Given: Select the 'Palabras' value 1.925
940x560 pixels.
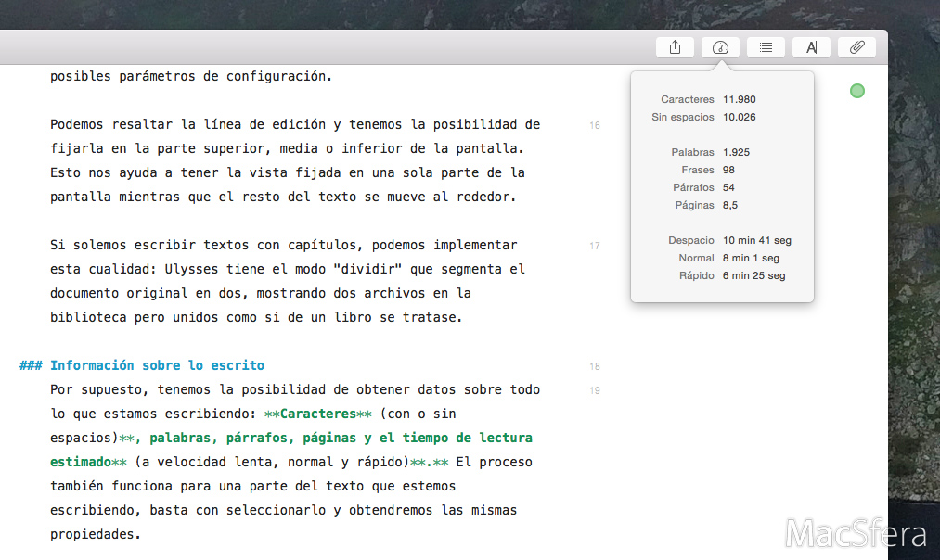Looking at the screenshot, I should [x=736, y=152].
